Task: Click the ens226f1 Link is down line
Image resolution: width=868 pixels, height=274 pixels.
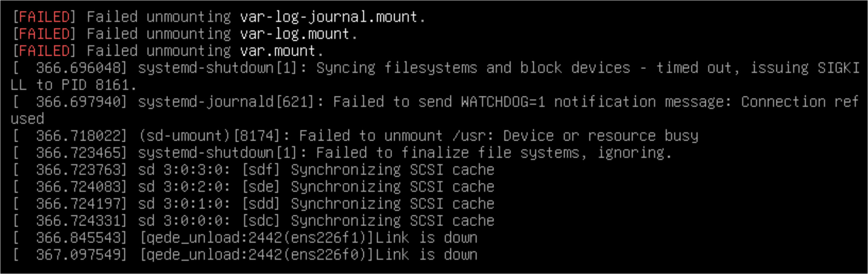Action: coord(245,238)
